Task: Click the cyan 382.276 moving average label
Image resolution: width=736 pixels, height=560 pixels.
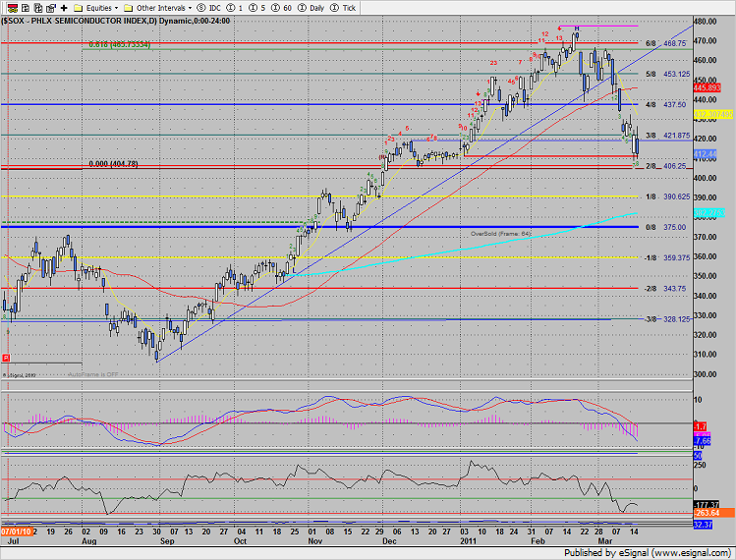Action: (x=709, y=212)
